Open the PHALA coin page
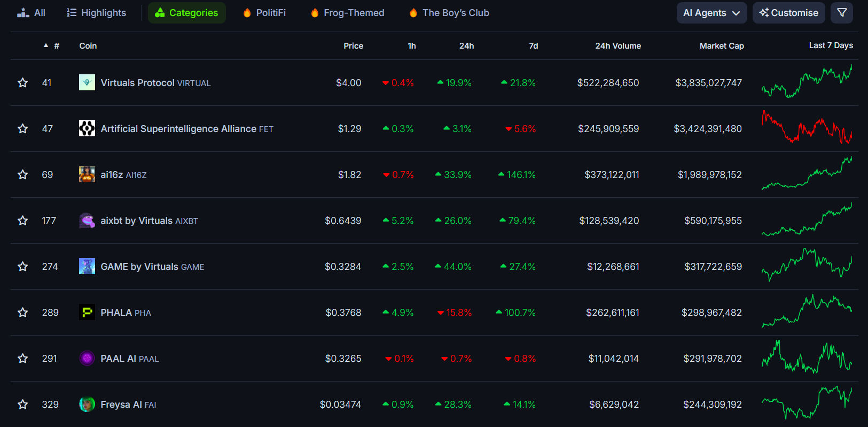 [x=126, y=313]
